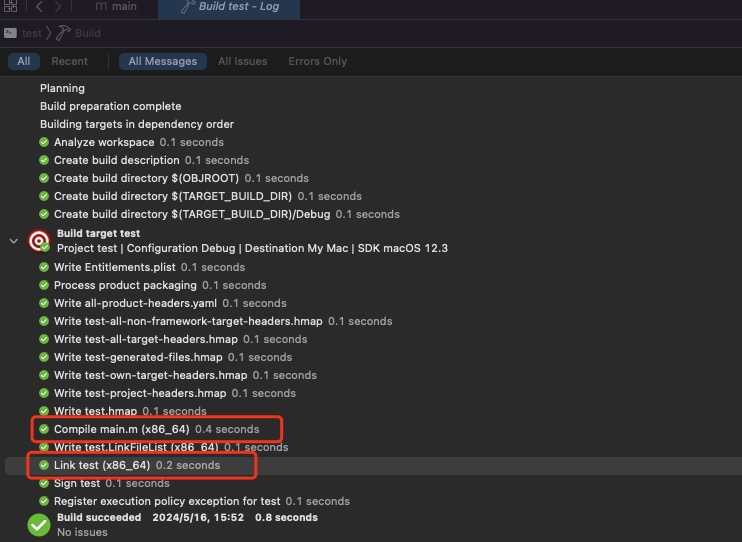Enable the All filter

point(23,61)
